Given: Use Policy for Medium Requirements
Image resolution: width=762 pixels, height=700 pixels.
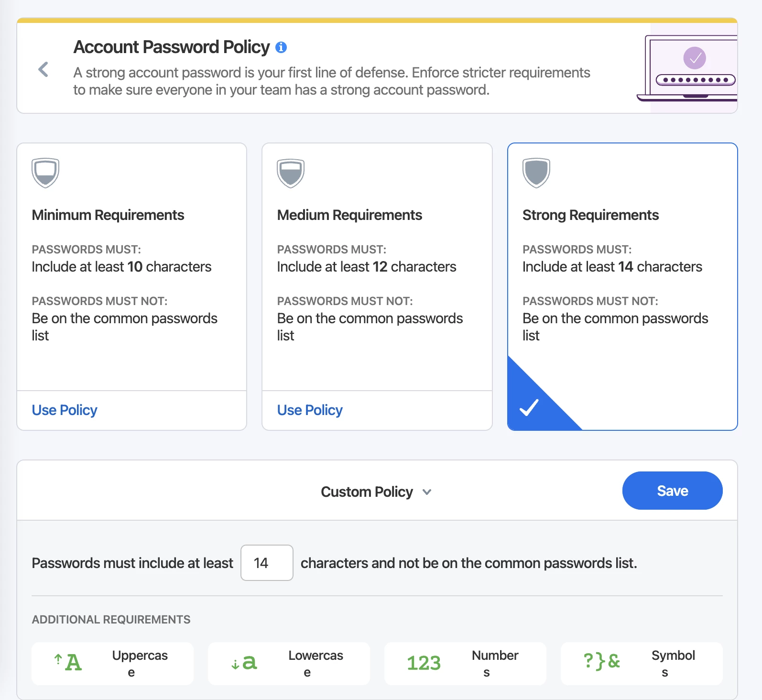Looking at the screenshot, I should click(310, 410).
